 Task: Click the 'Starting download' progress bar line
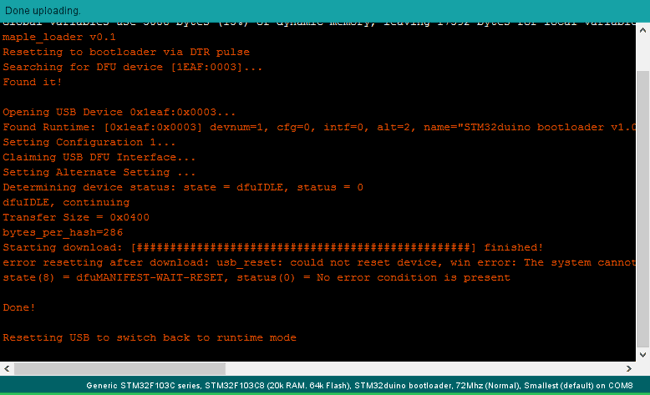coord(273,247)
